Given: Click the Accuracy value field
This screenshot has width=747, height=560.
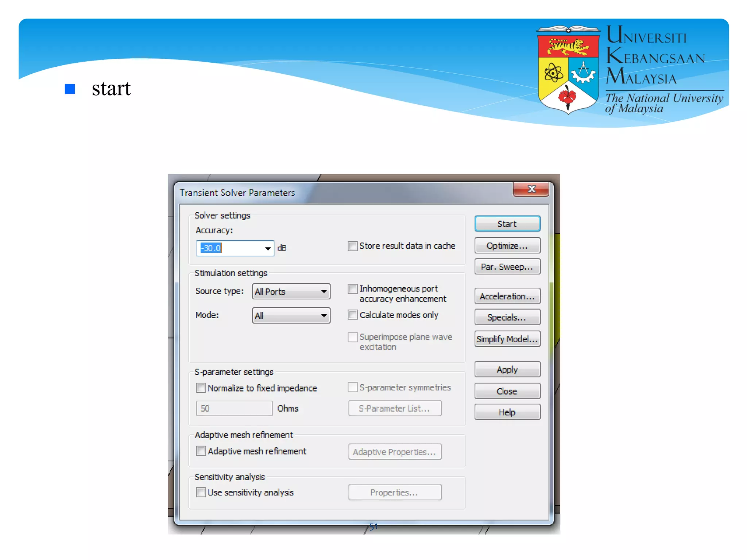Looking at the screenshot, I should click(x=231, y=248).
